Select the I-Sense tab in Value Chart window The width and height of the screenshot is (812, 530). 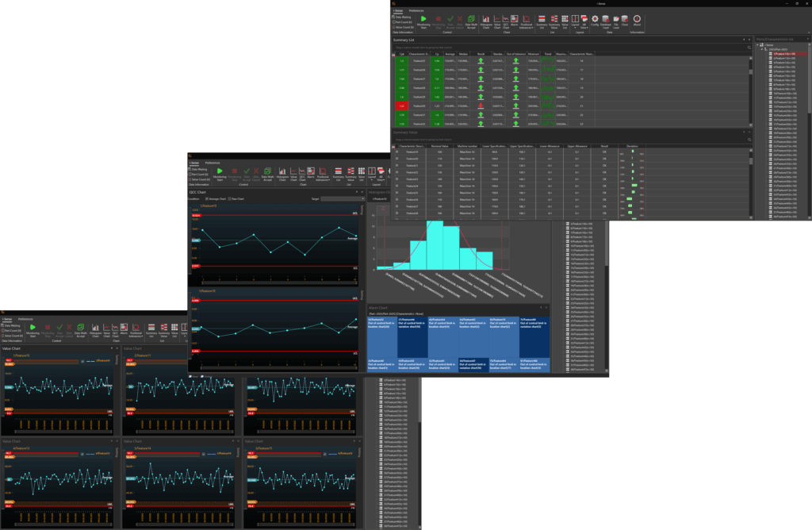tap(7, 318)
